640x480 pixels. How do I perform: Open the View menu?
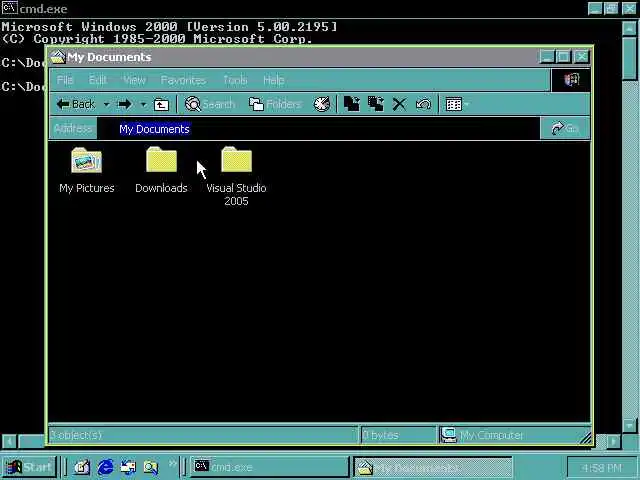(134, 80)
